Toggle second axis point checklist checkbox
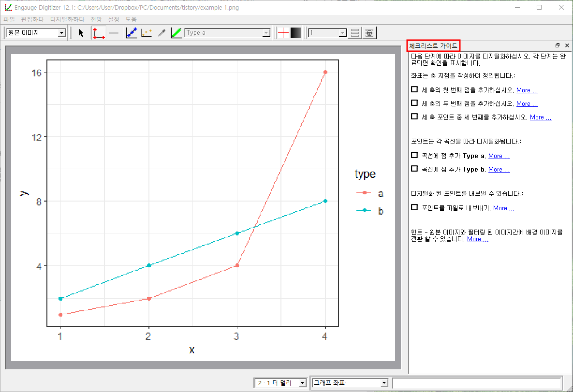Image resolution: width=573 pixels, height=392 pixels. [414, 103]
